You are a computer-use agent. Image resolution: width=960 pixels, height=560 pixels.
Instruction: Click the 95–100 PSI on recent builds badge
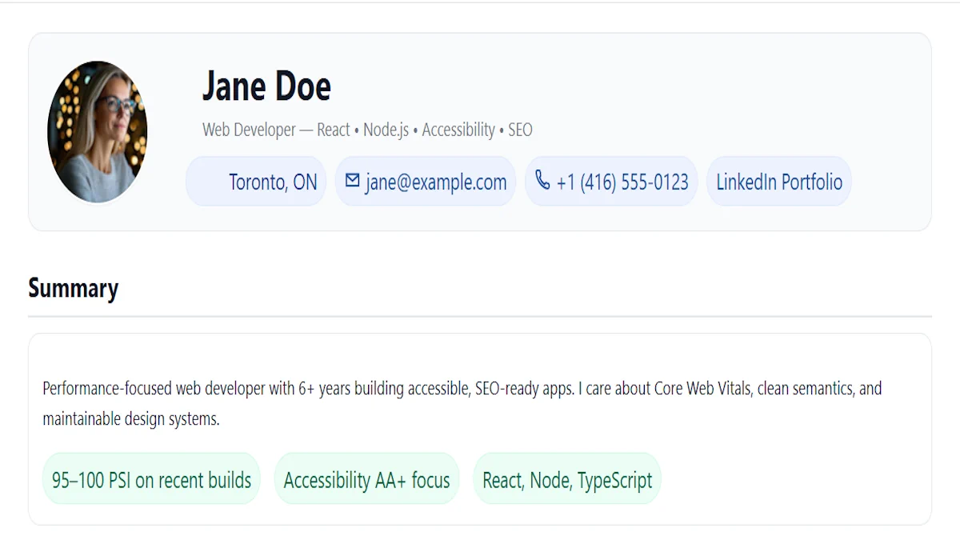pyautogui.click(x=151, y=480)
